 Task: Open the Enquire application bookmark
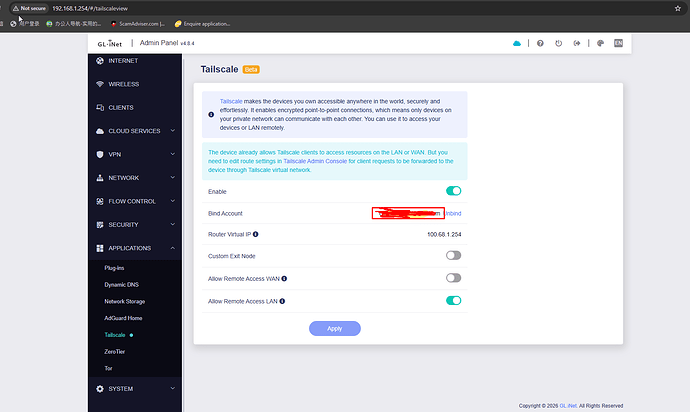click(202, 24)
